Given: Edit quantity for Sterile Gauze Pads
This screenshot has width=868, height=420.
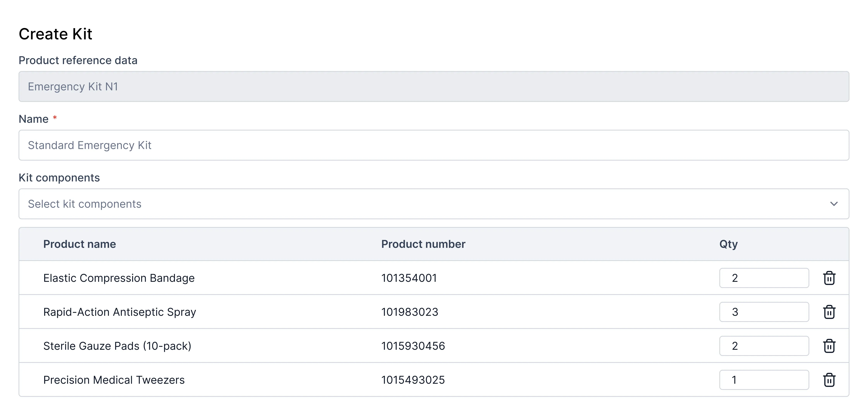Looking at the screenshot, I should point(764,346).
